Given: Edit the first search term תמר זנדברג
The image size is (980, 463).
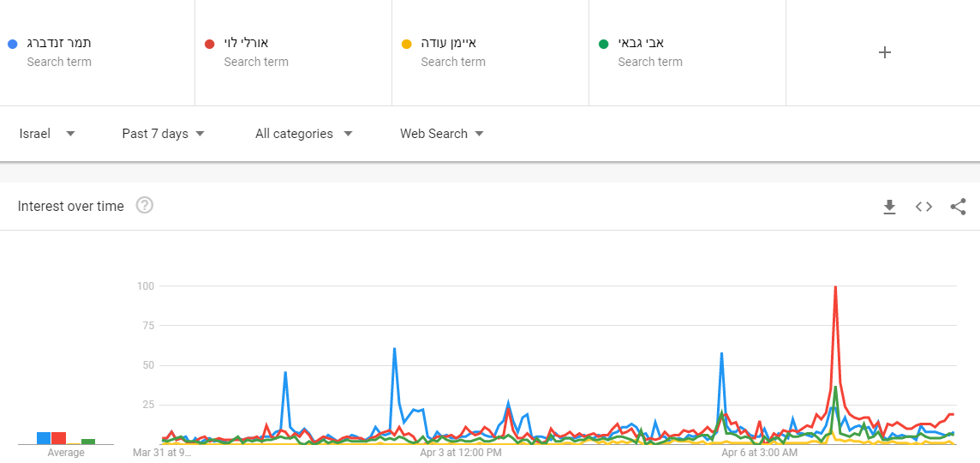Looking at the screenshot, I should [59, 43].
